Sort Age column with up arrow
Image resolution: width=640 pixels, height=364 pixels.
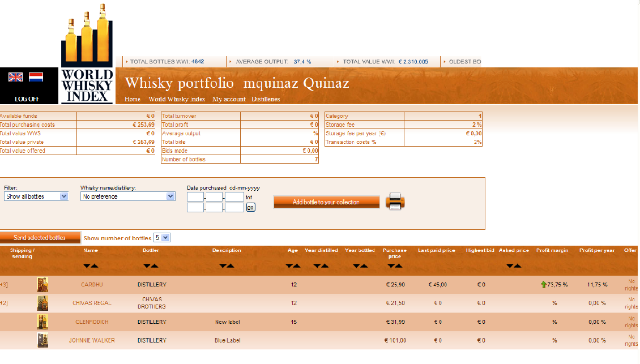coord(297,265)
